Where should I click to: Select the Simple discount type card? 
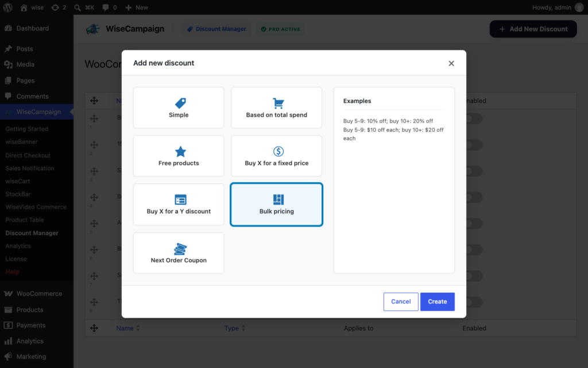tap(179, 108)
